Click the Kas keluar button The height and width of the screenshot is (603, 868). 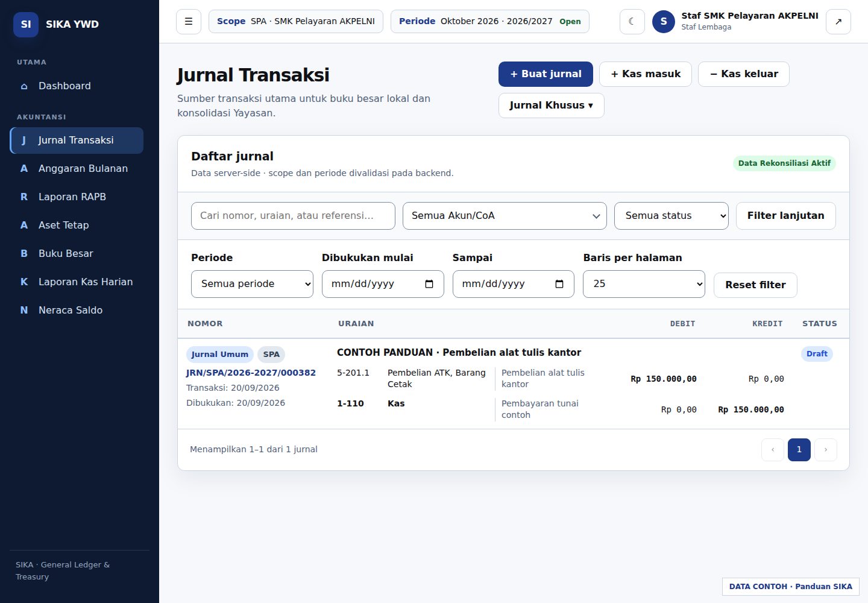click(x=744, y=74)
